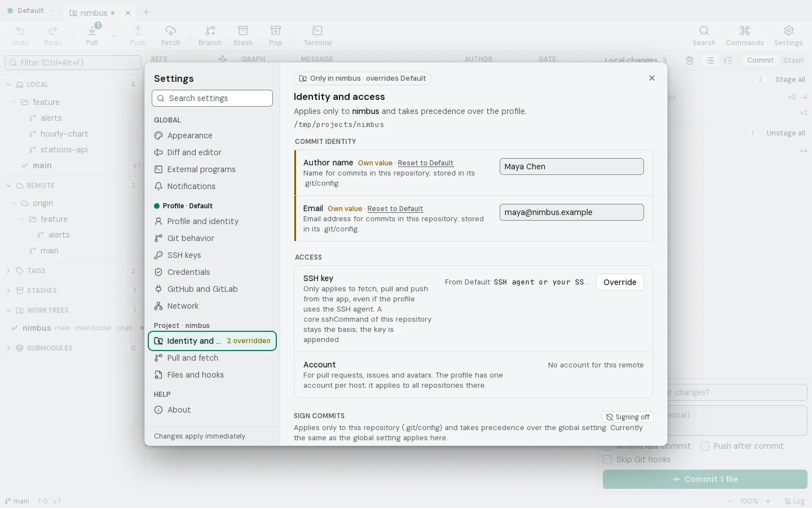
Task: Open the Pull options dropdown arrow
Action: pos(114,36)
